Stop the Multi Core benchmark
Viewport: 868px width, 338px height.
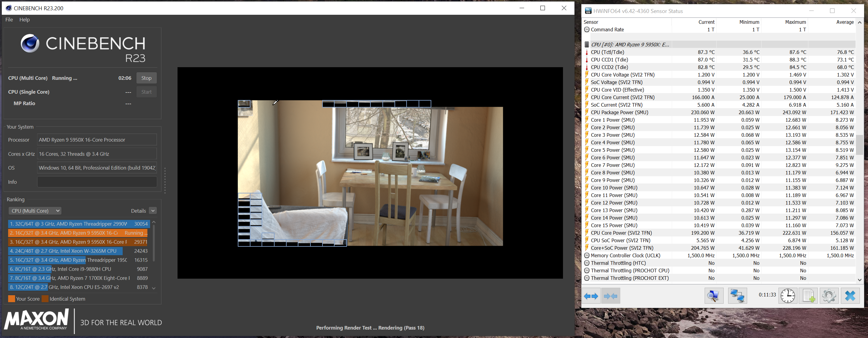(146, 78)
